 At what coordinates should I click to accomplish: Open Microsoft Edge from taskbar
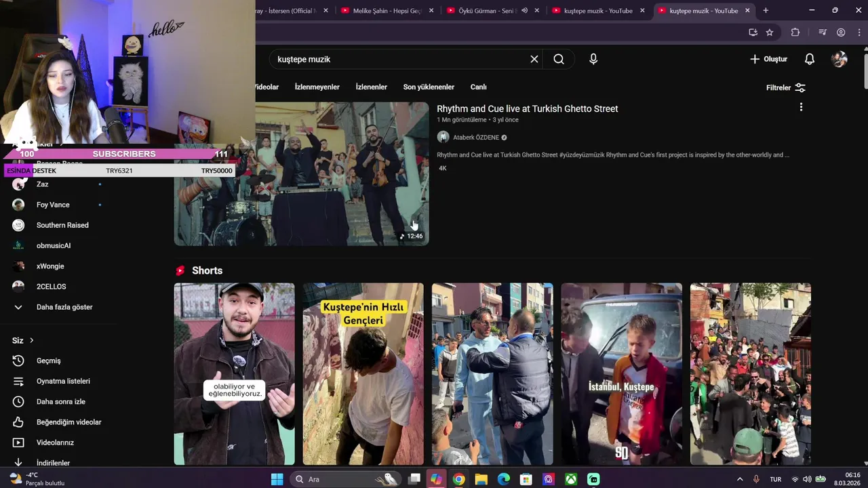504,479
